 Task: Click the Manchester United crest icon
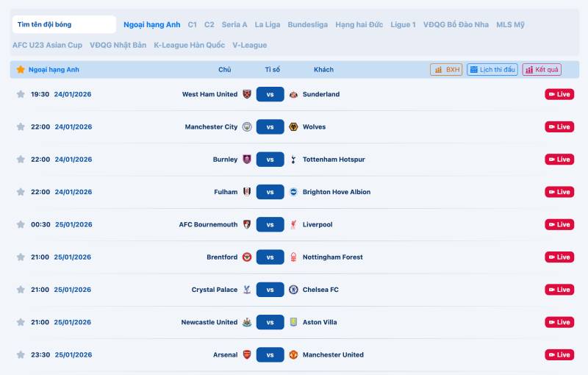coord(293,354)
